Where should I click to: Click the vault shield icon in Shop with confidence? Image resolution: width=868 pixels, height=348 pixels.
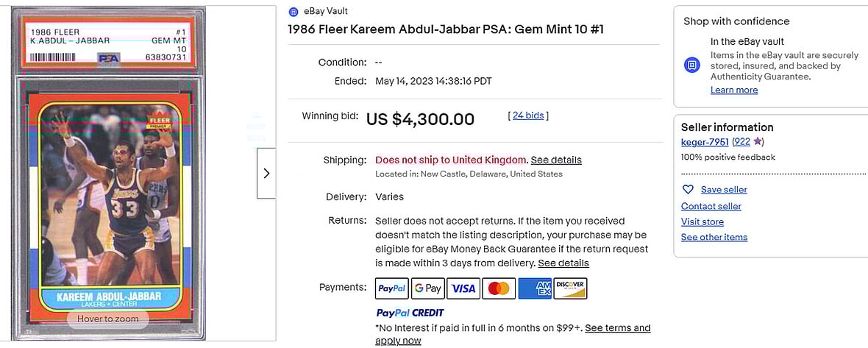click(x=691, y=65)
